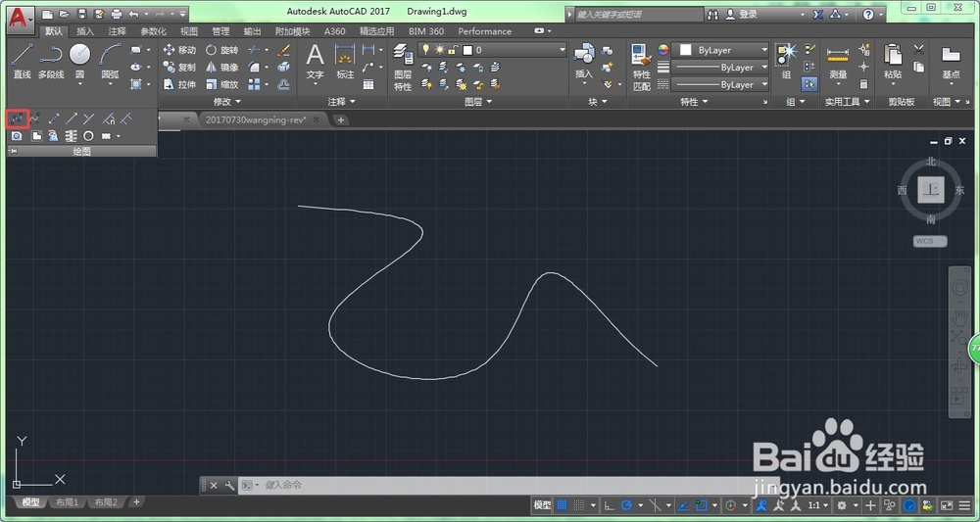Select the ray tool in draw panel
Screen dimensions: 980x522
tap(72, 118)
